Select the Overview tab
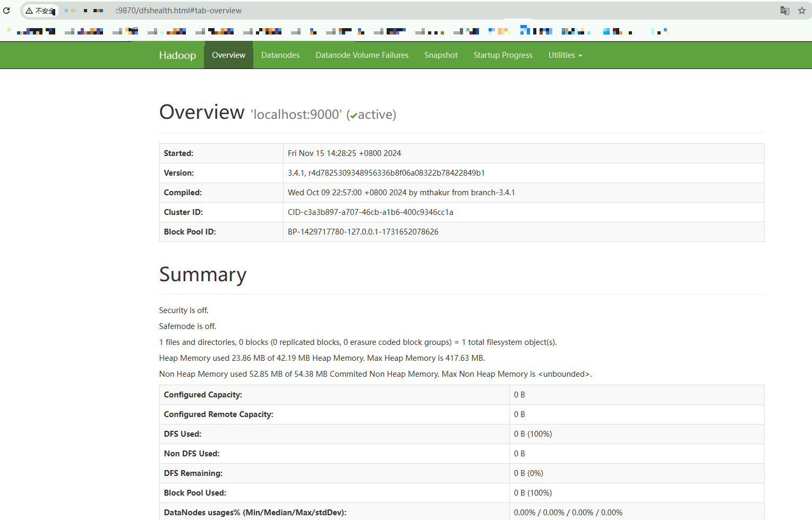Screen dimensions: 812x520 pos(228,55)
